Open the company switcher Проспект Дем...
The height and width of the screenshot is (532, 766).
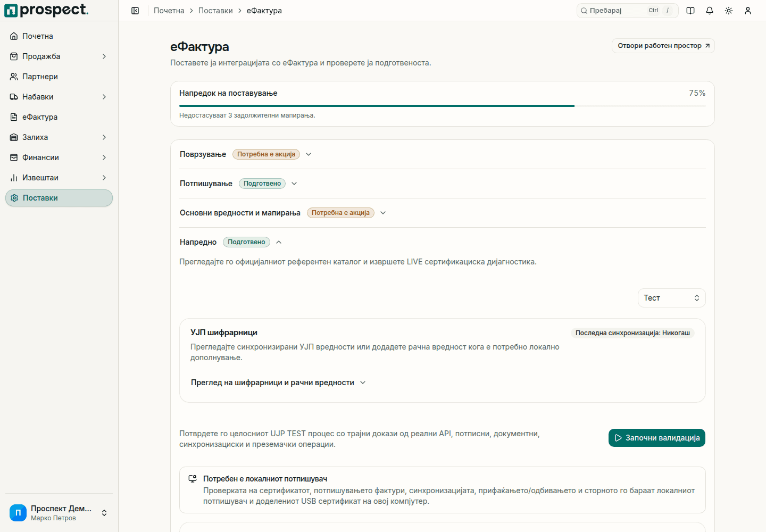(59, 513)
